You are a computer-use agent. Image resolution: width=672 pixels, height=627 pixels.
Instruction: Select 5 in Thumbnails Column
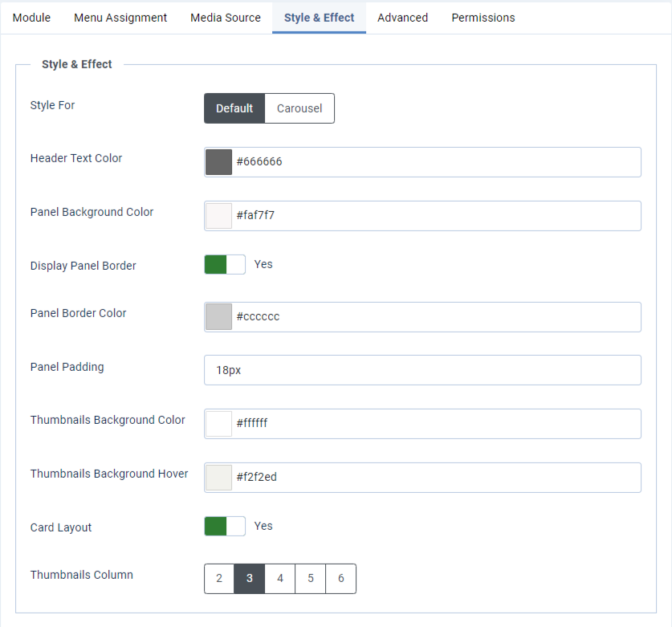point(311,579)
